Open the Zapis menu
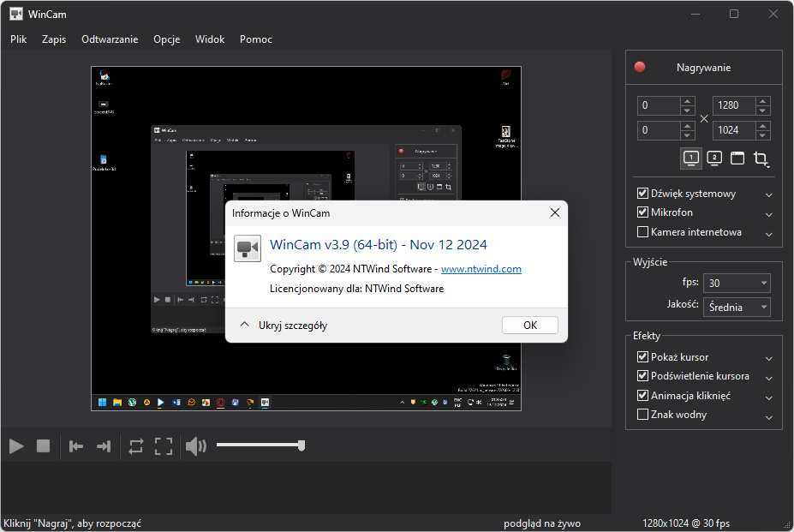This screenshot has height=532, width=794. point(54,39)
